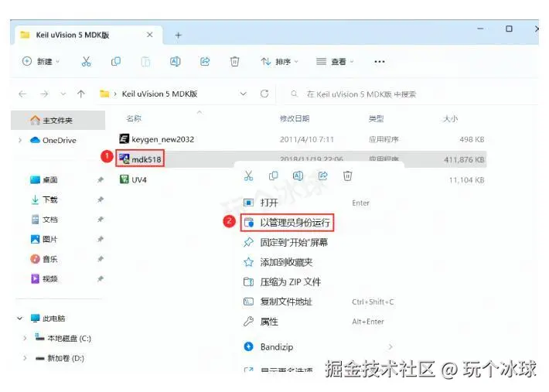Screen dimensions: 549x392
Task: Click the Delete icon in context menu
Action: [x=347, y=176]
